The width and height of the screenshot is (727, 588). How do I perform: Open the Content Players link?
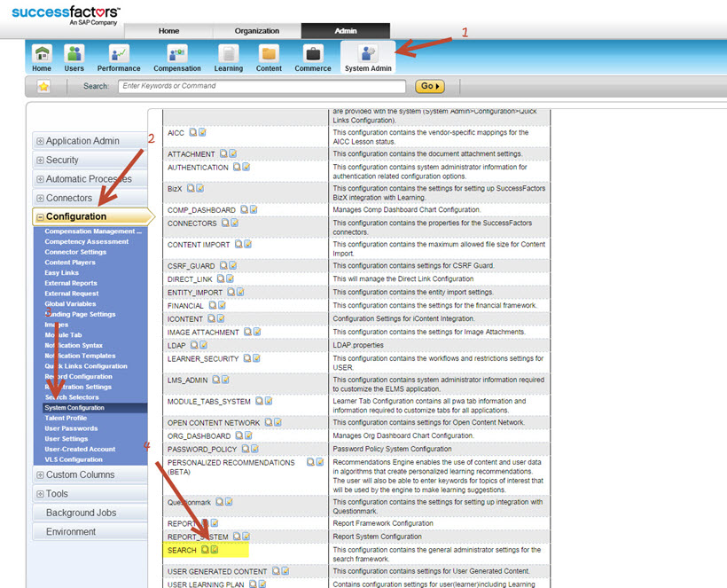click(x=70, y=262)
